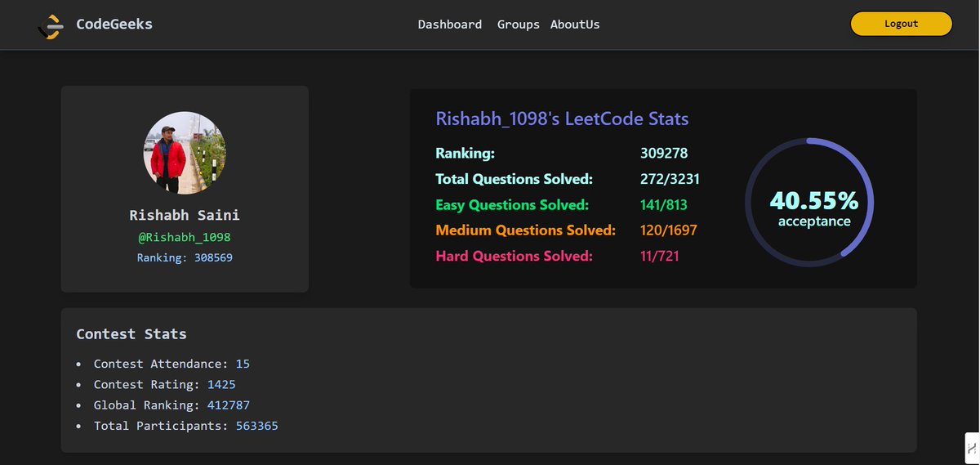The image size is (980, 465).
Task: Click the Contest Attendance: 15 row
Action: click(x=171, y=364)
